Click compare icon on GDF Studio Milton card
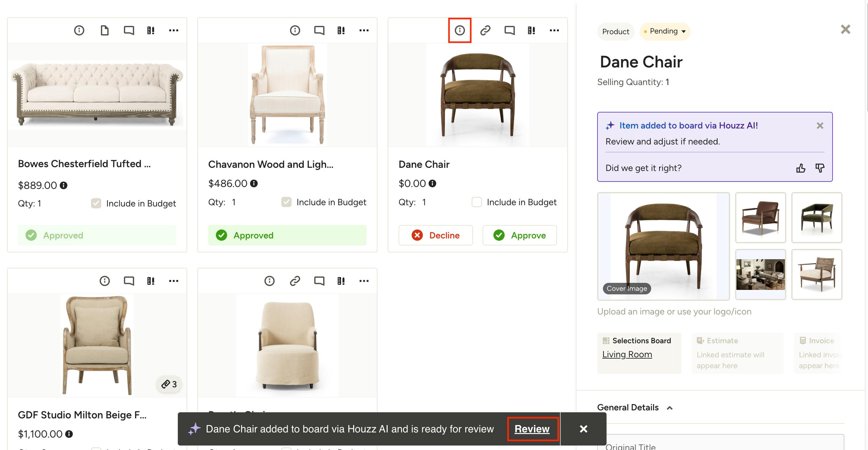This screenshot has width=868, height=450. (151, 281)
